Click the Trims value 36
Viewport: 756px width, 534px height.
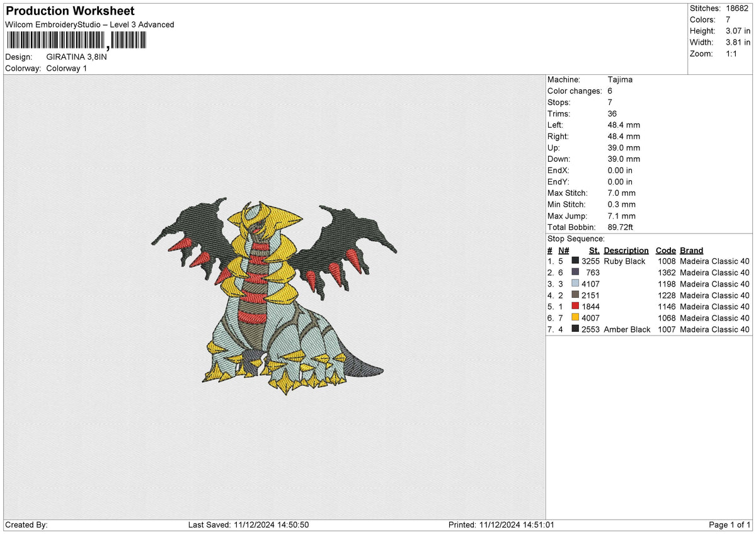(612, 114)
